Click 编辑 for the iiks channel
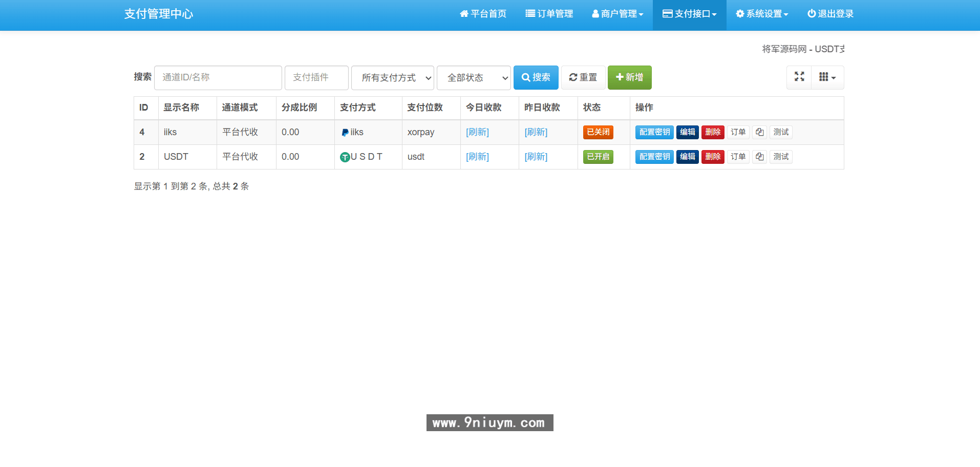 click(x=688, y=132)
